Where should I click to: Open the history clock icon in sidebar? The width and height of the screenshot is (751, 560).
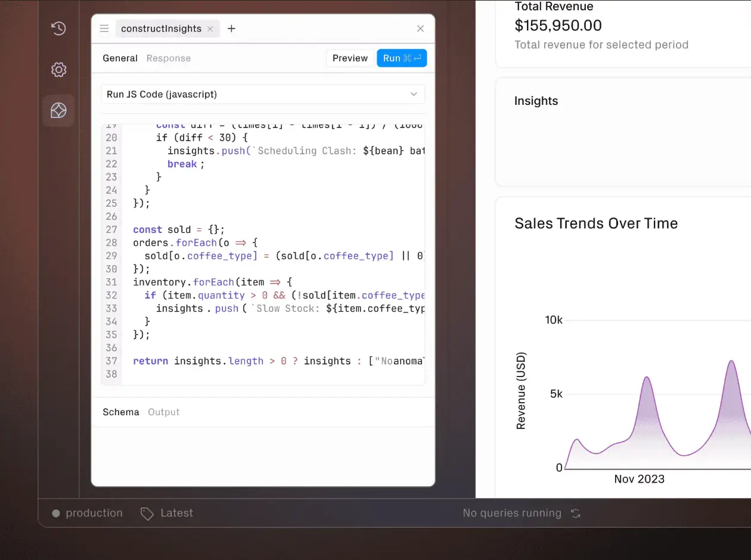[x=58, y=29]
